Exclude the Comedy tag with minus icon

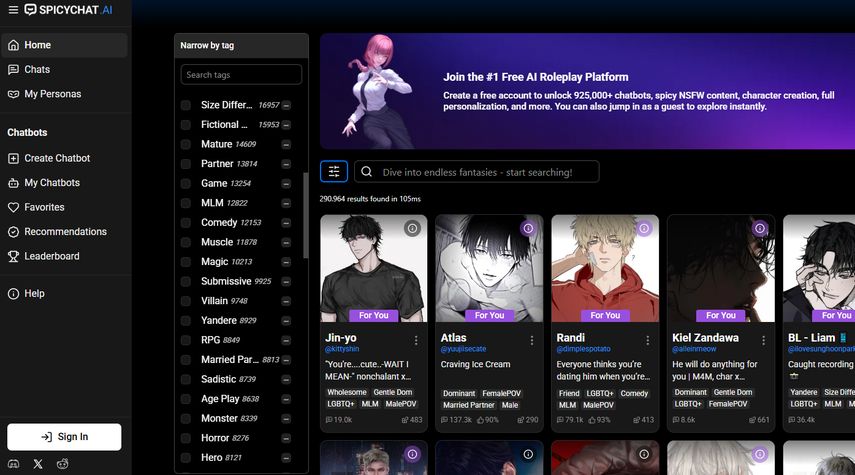click(x=286, y=223)
